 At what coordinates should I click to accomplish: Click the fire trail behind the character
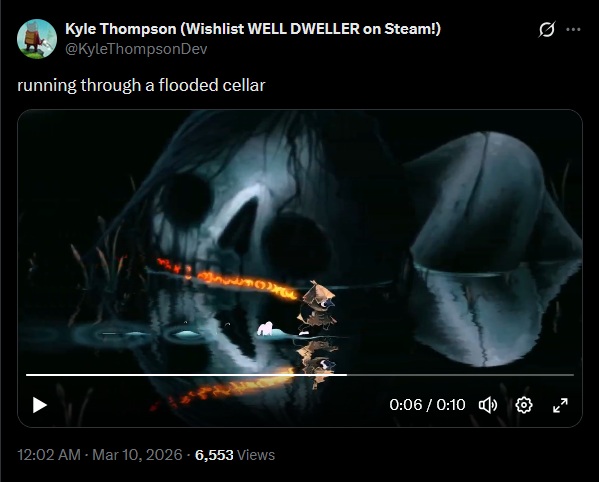[227, 279]
